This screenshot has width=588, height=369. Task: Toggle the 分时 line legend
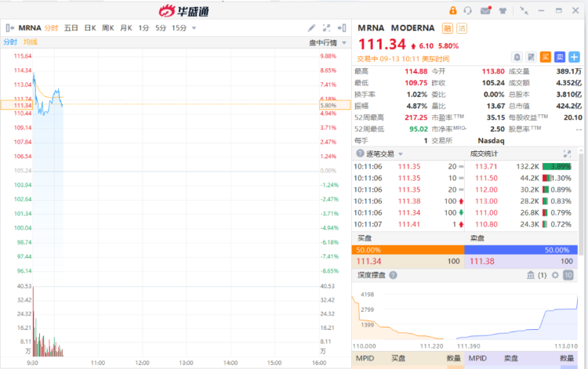[x=10, y=42]
